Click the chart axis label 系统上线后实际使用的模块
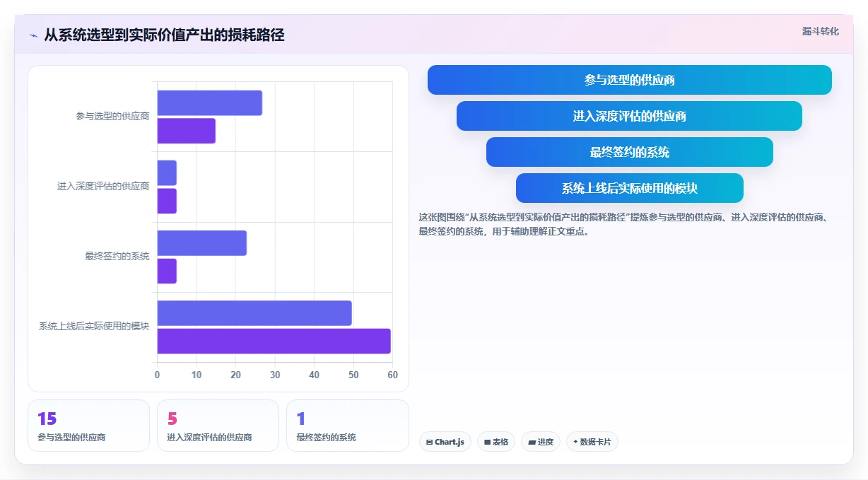The width and height of the screenshot is (868, 480). pos(94,327)
